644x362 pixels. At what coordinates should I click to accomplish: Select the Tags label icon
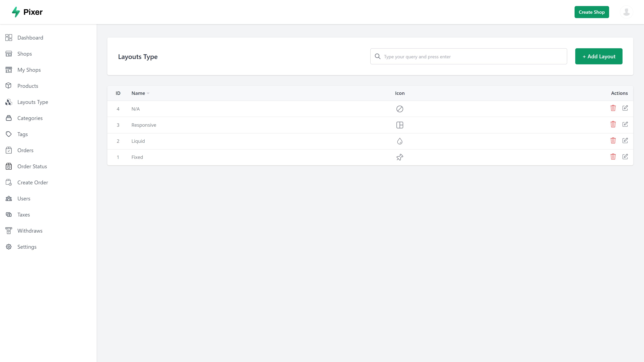tap(9, 134)
